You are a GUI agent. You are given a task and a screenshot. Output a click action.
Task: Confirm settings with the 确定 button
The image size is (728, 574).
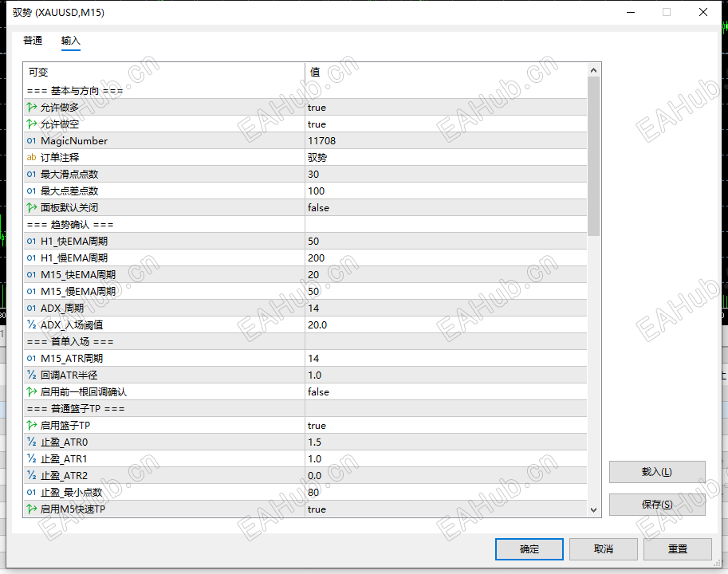[x=529, y=549]
